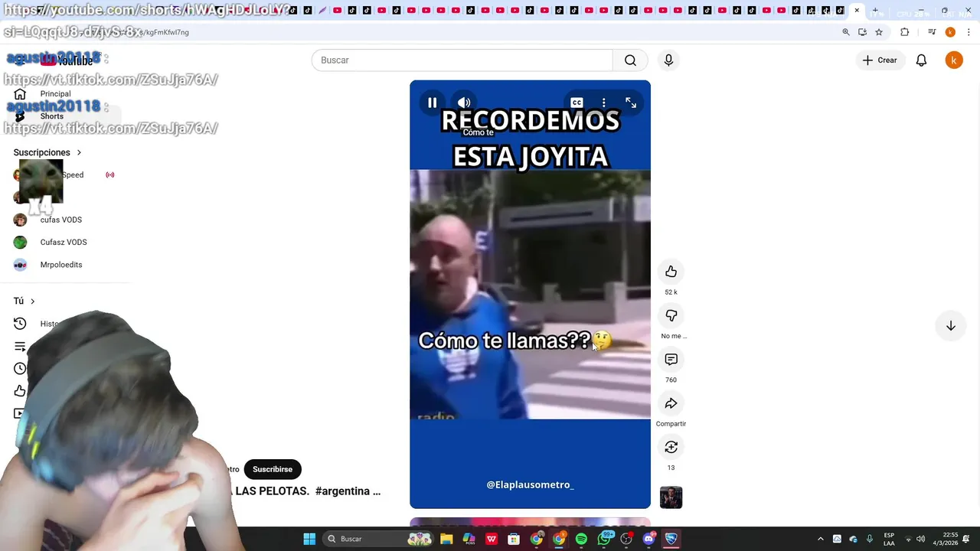Open Spotify from the taskbar
980x551 pixels.
pos(581,539)
